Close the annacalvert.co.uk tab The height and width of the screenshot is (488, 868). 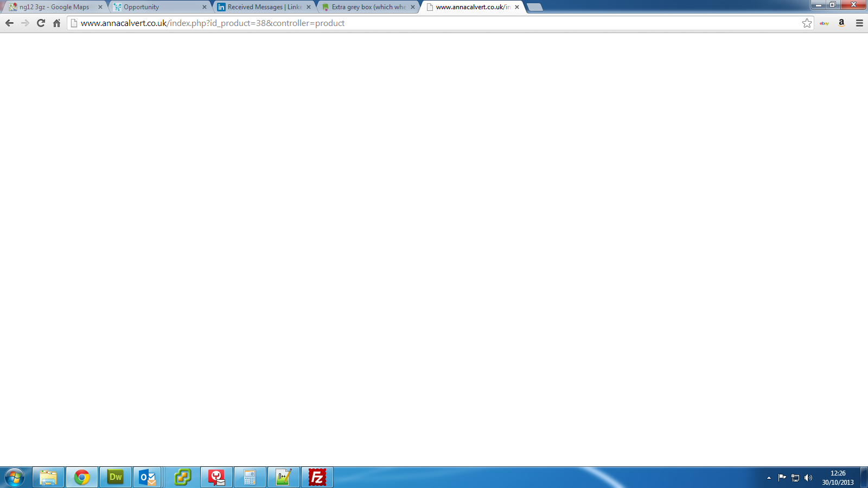[x=517, y=7]
